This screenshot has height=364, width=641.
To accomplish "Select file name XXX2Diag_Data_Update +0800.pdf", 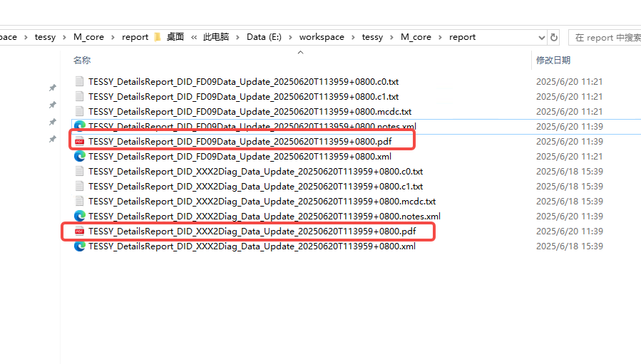I will pyautogui.click(x=252, y=232).
